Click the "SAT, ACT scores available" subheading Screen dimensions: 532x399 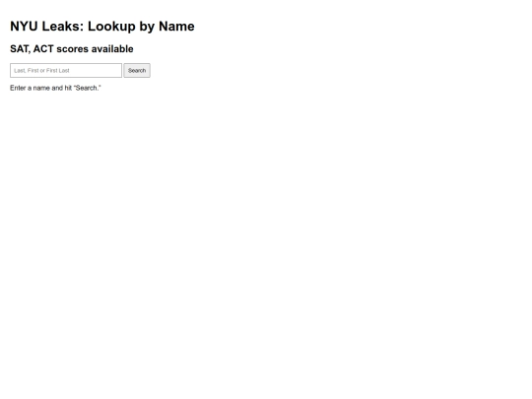(x=72, y=49)
